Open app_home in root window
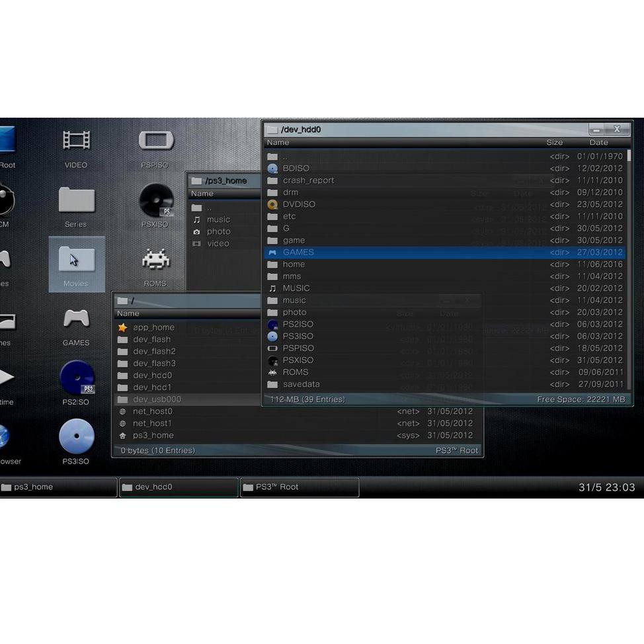Screen dimensions: 644x644 click(x=153, y=327)
